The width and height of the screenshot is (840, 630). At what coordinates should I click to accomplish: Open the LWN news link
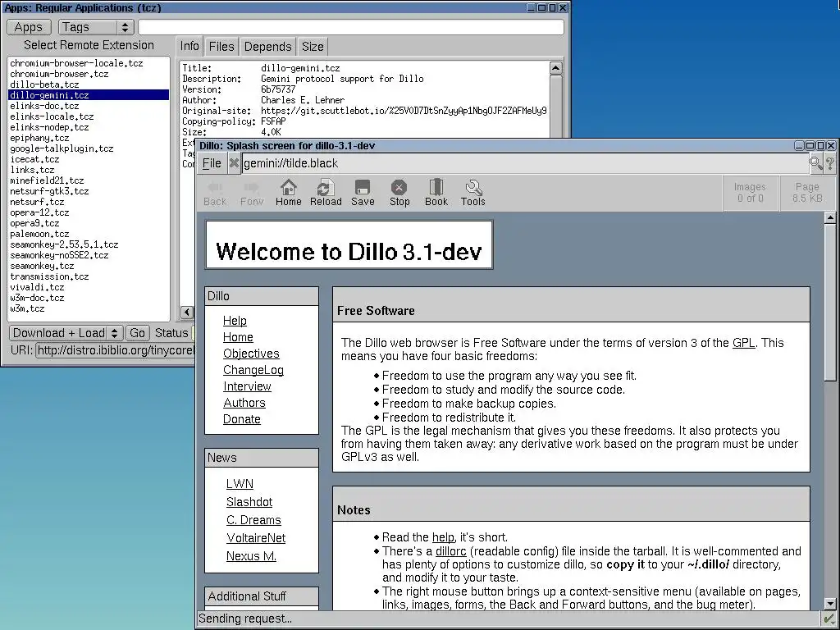pos(240,484)
